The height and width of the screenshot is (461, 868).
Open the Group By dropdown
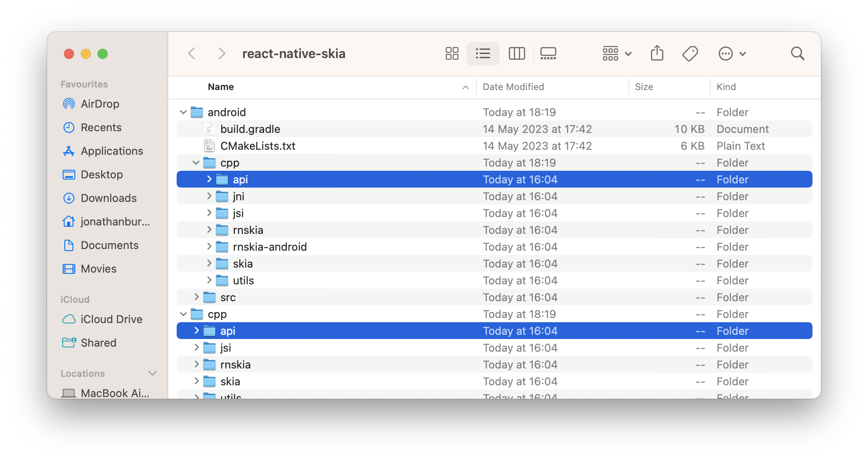pos(617,53)
